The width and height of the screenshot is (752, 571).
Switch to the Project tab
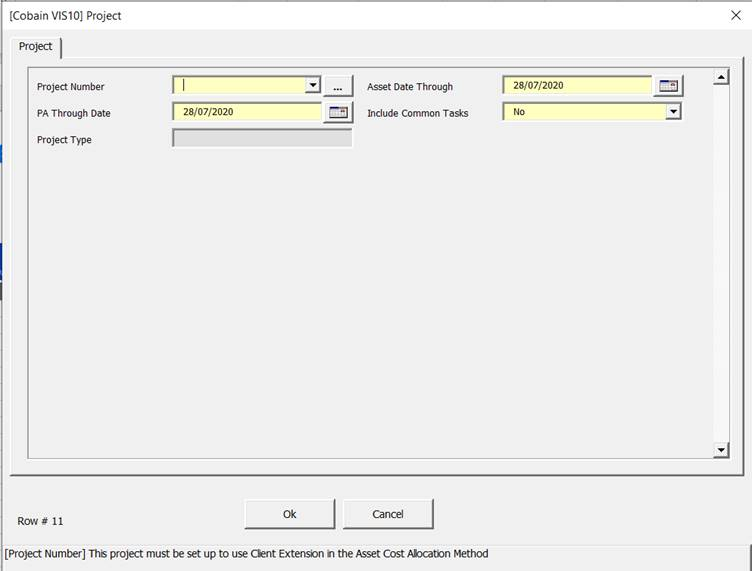click(x=36, y=47)
